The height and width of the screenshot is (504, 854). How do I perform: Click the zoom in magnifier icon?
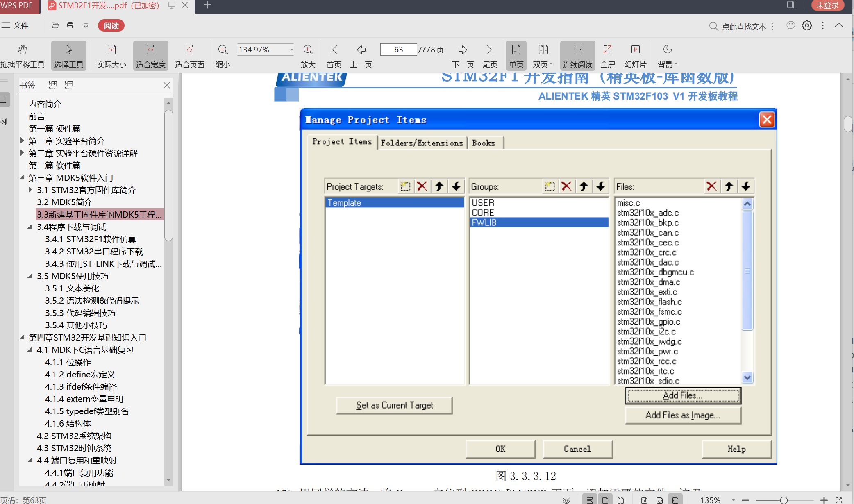tap(308, 50)
